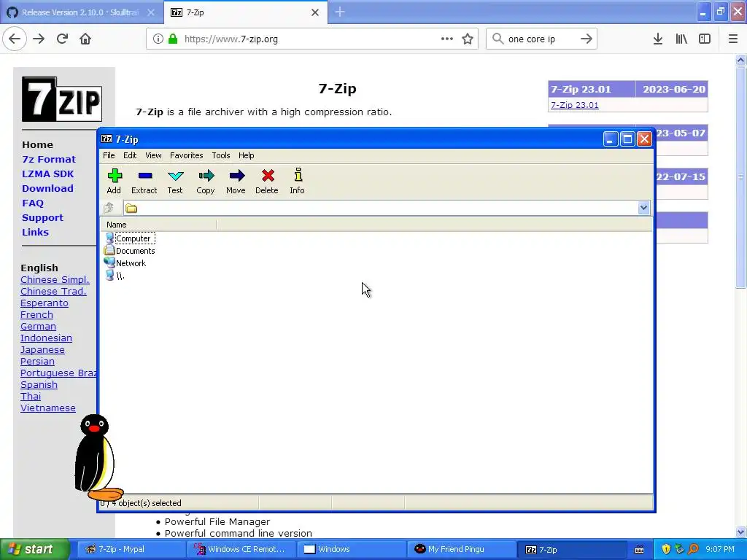This screenshot has height=560, width=747.
Task: Click the security shield tray icon
Action: point(666,549)
